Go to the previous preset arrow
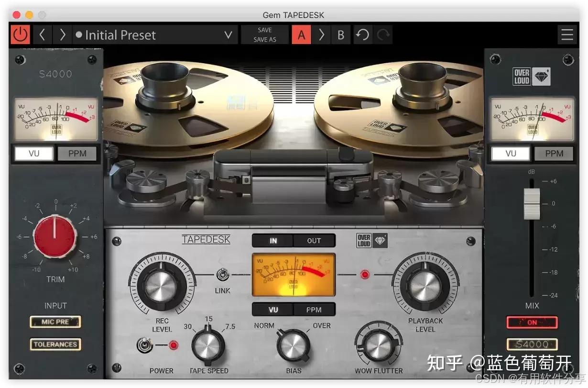Screen dimensions: 588x388 click(x=42, y=35)
